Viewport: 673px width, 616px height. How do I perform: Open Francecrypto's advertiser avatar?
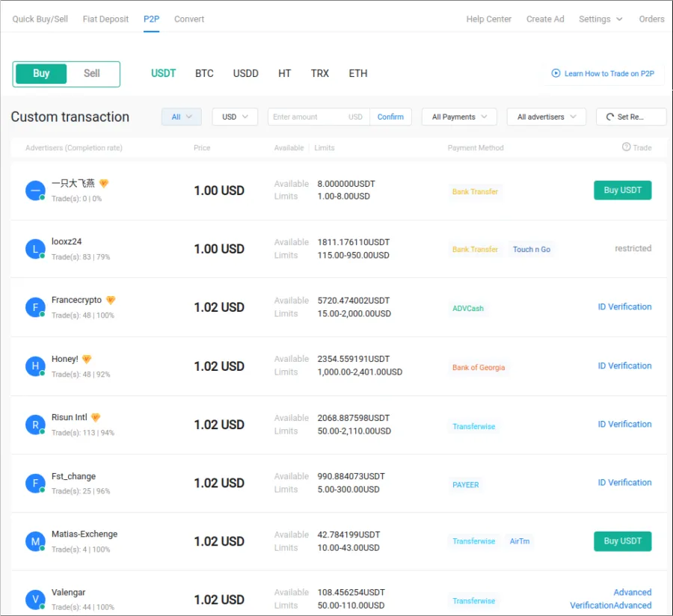pyautogui.click(x=35, y=307)
